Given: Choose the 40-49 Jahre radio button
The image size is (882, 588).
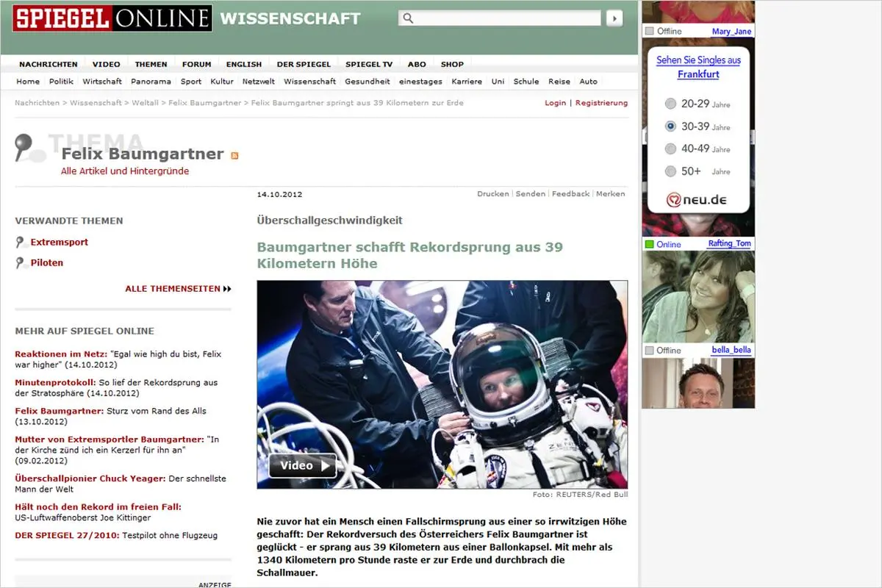Looking at the screenshot, I should (x=670, y=149).
